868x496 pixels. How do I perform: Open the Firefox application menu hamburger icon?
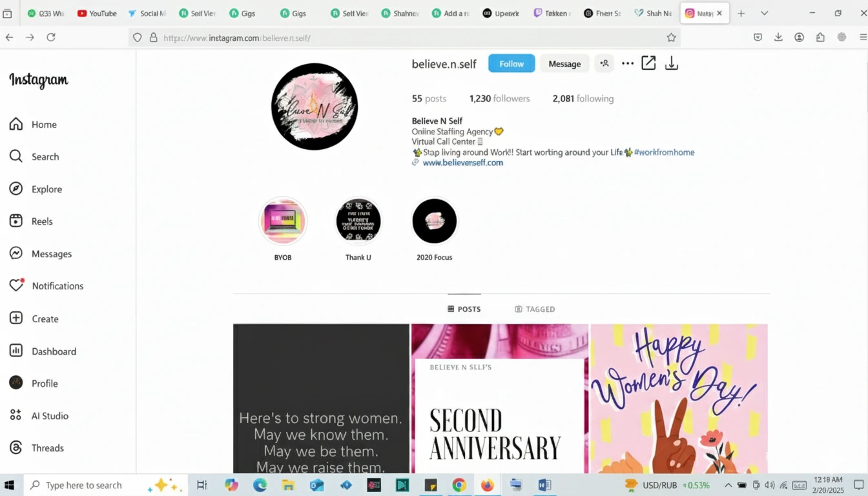pos(863,37)
